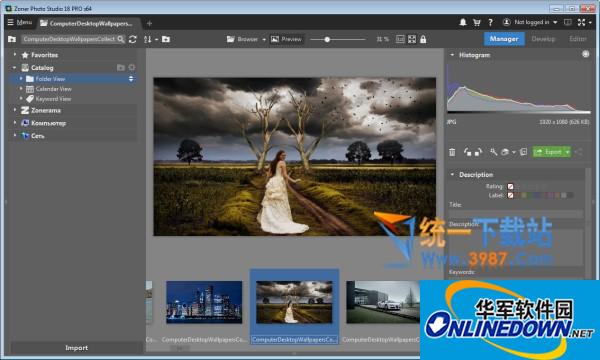
Task: Clear the label with the no-label box
Action: pyautogui.click(x=510, y=195)
